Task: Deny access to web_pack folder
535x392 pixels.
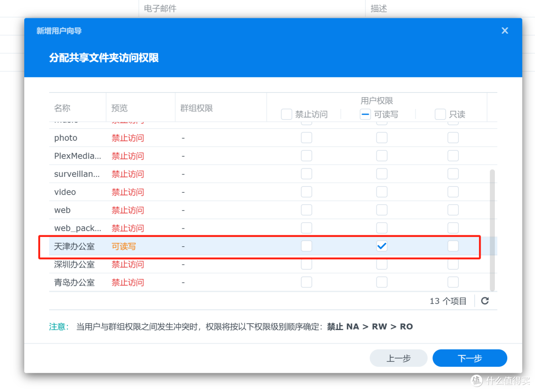Action: [307, 228]
